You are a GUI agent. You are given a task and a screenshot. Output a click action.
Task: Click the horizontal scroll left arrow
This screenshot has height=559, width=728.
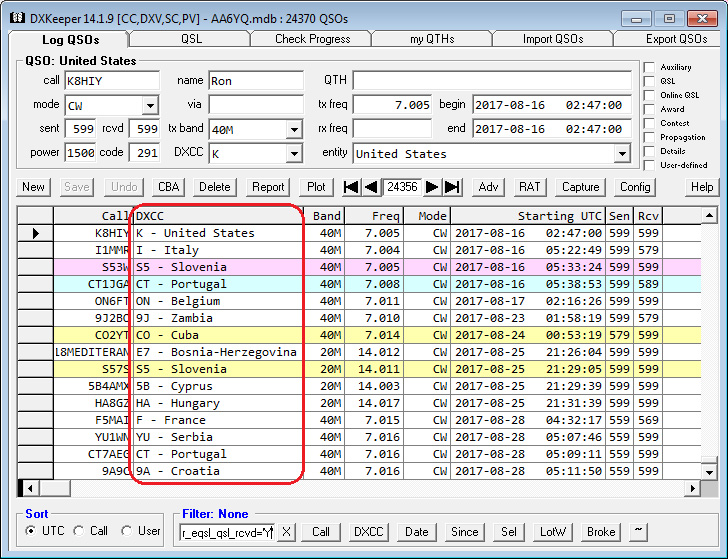coord(30,488)
